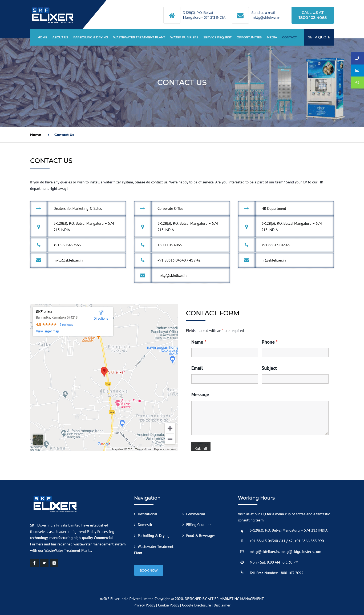364x615 pixels.
Task: Click phone icon beside +91 9606459563
Action: [39, 245]
